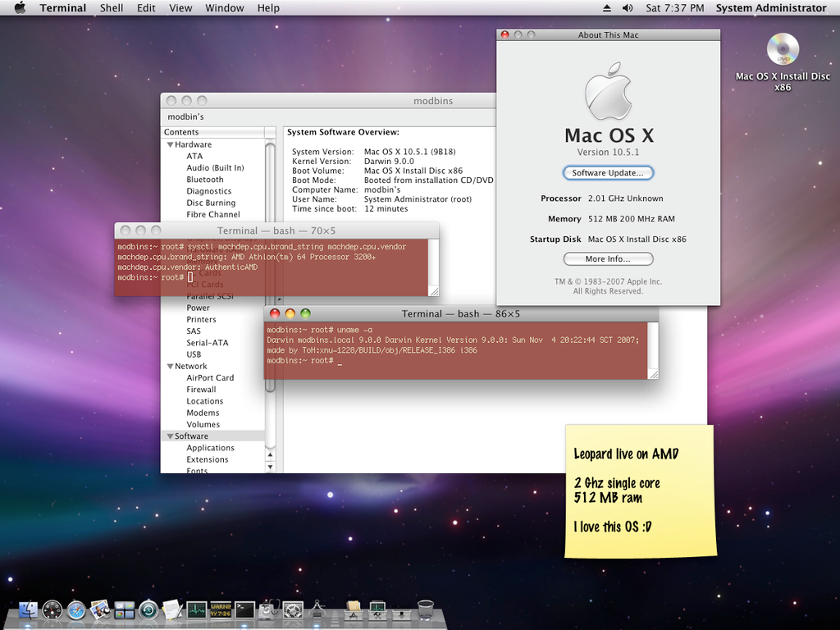Open Activity Monitor in the Dock

click(x=197, y=610)
